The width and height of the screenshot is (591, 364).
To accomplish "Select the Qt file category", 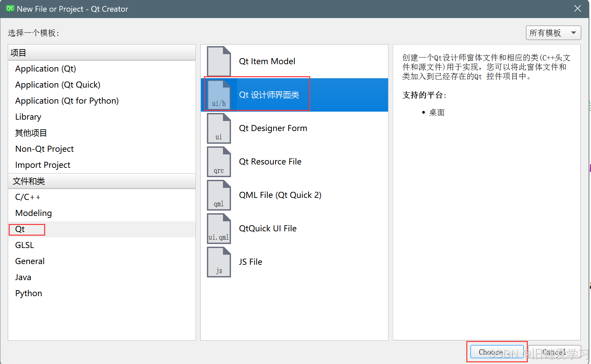I will tap(102, 229).
